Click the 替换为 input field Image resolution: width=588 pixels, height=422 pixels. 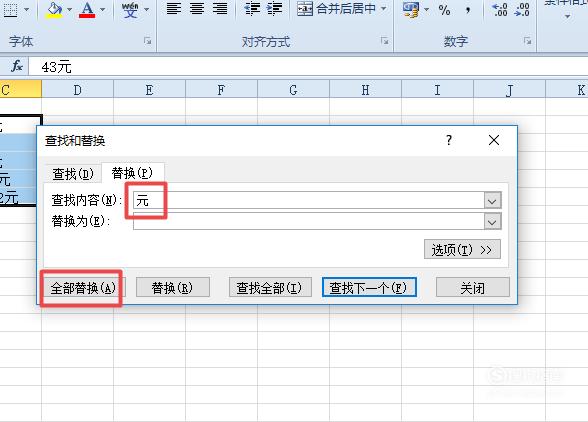(x=309, y=221)
